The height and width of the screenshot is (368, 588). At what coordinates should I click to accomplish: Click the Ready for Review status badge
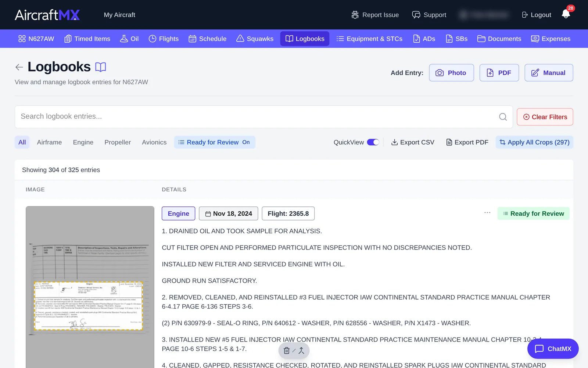pos(534,213)
